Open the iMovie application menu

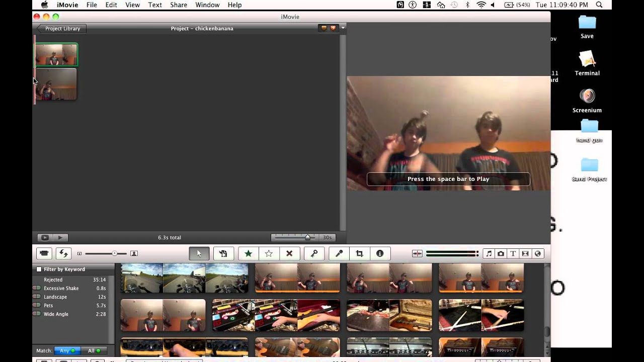coord(68,5)
